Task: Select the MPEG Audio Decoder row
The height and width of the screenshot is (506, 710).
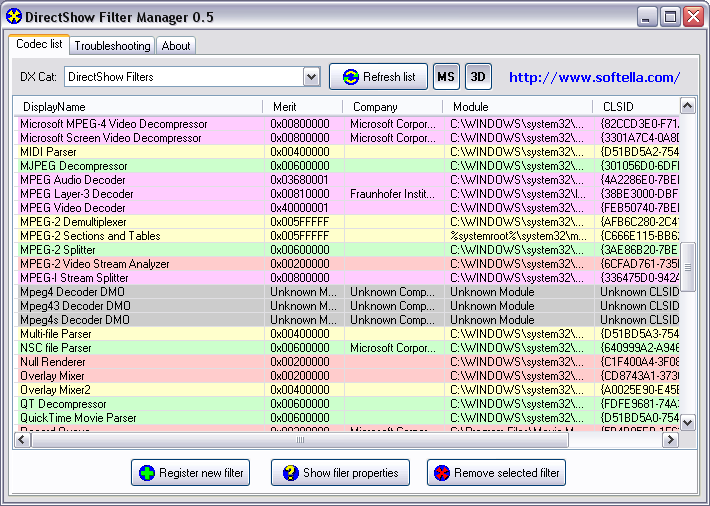Action: tap(349, 180)
